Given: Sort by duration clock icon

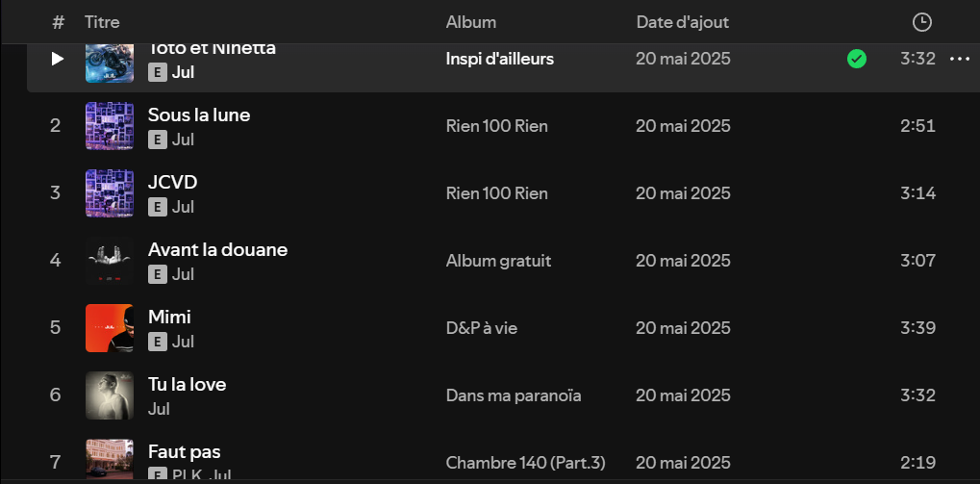Looking at the screenshot, I should point(921,22).
